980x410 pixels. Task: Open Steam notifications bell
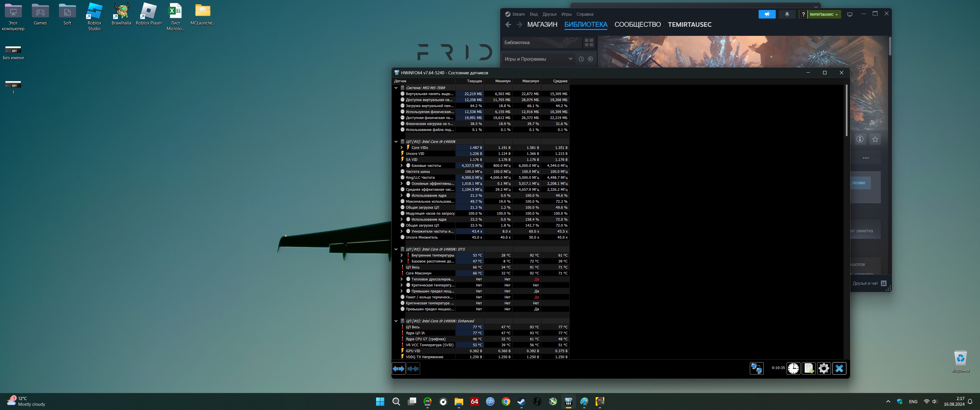787,14
